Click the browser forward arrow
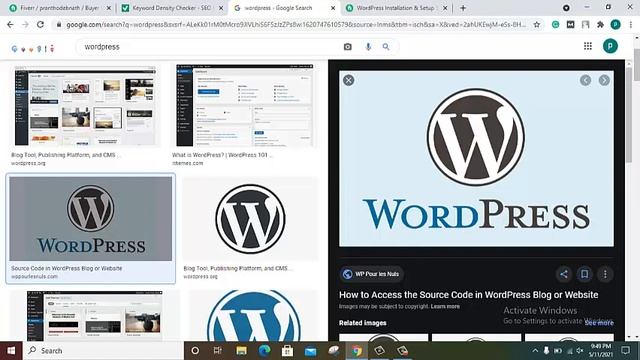The height and width of the screenshot is (360, 640). tap(25, 24)
